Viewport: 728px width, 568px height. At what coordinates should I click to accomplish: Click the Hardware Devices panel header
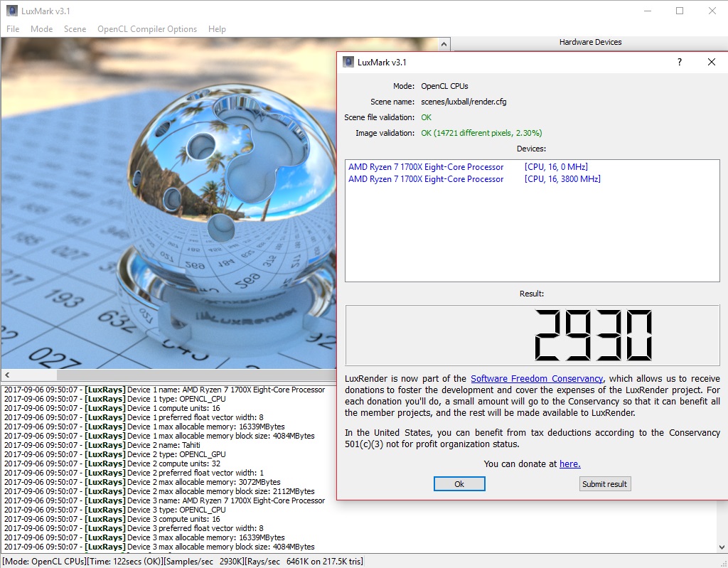(590, 42)
